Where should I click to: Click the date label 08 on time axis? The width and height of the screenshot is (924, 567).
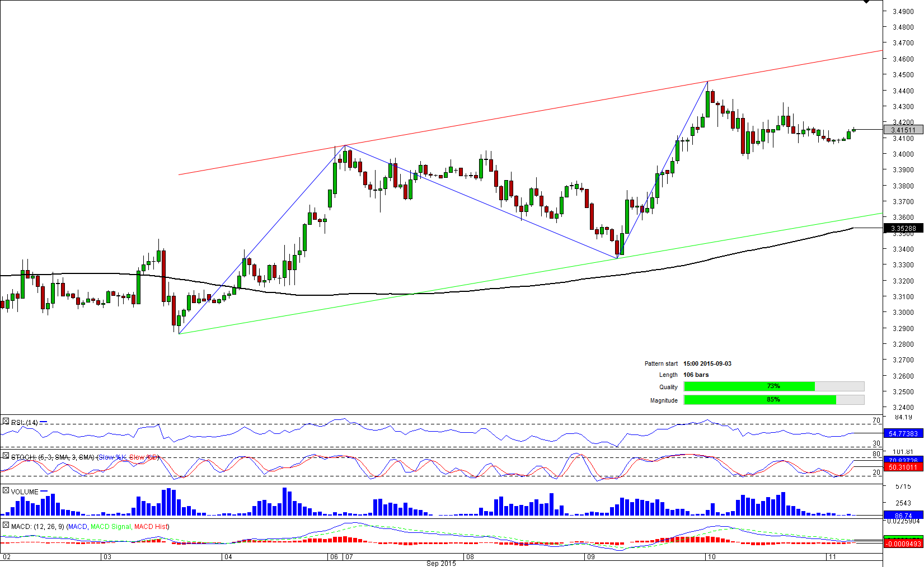(470, 557)
